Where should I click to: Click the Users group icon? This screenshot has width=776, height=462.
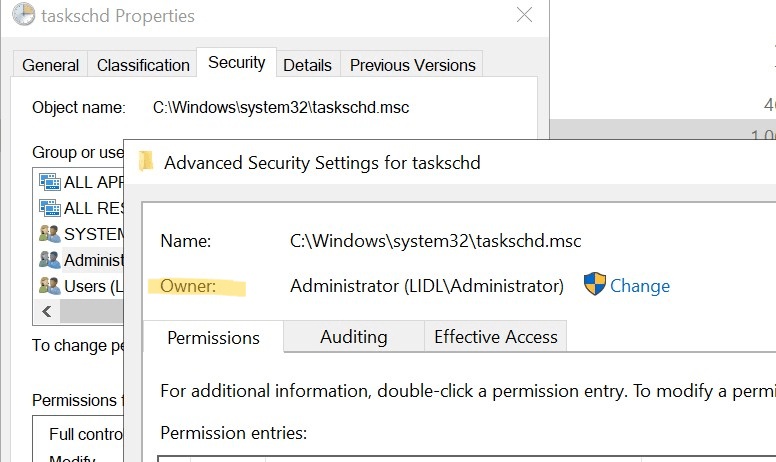click(49, 286)
